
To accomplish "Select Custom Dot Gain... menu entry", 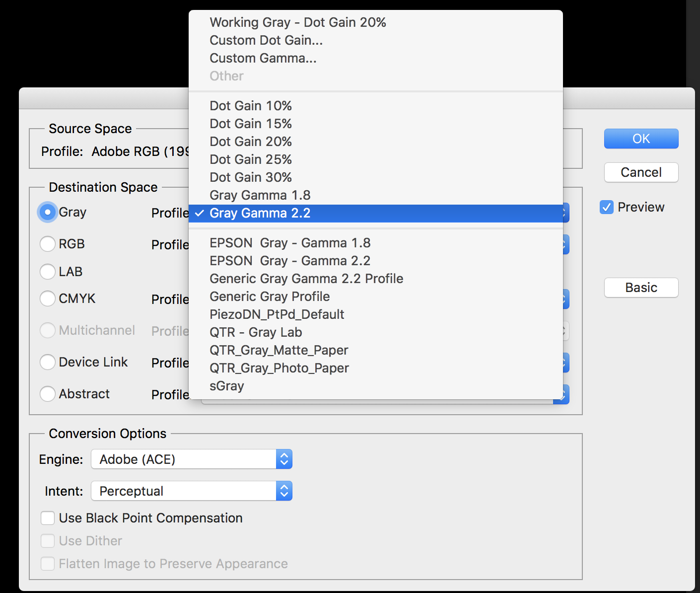I will click(x=266, y=40).
